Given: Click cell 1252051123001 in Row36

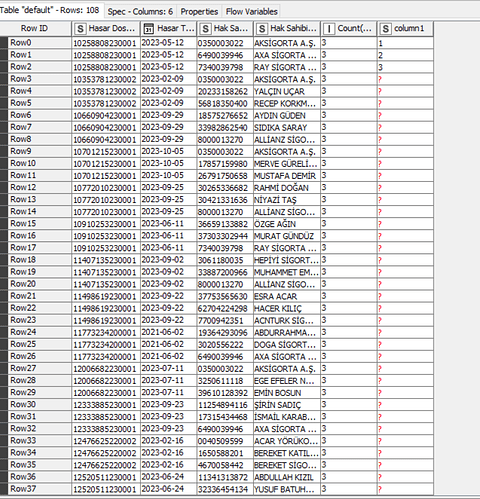Looking at the screenshot, I should [x=106, y=477].
